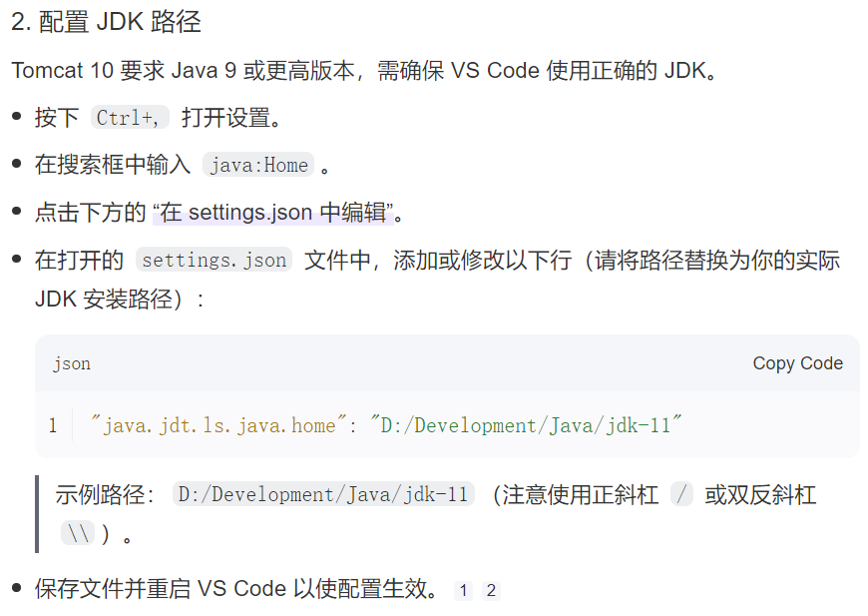Viewport: 868px width, 616px height.
Task: Click the inline code 'settings.json'
Action: point(215,260)
